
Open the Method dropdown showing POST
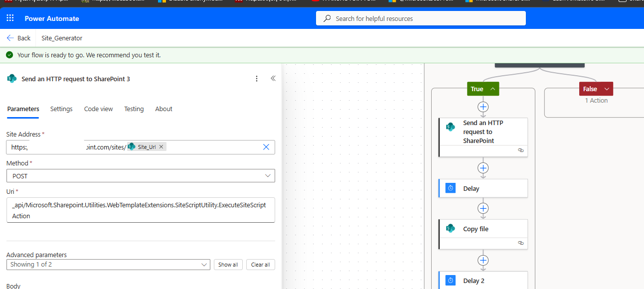pos(140,176)
